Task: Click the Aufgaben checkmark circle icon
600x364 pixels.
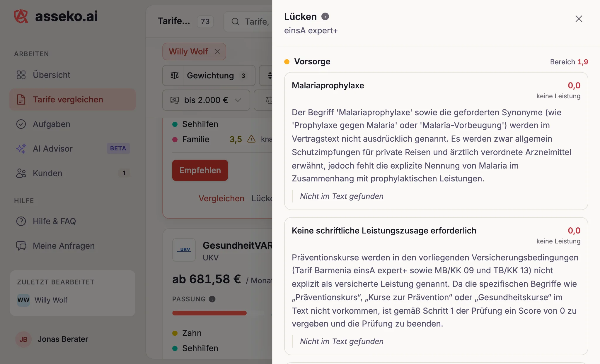Action: click(21, 124)
